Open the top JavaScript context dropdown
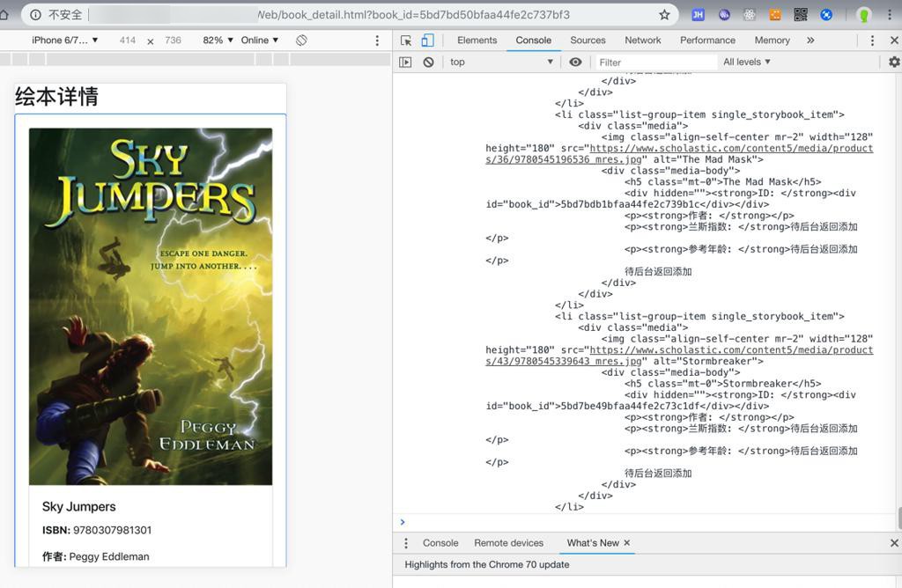The image size is (902, 588). [501, 62]
